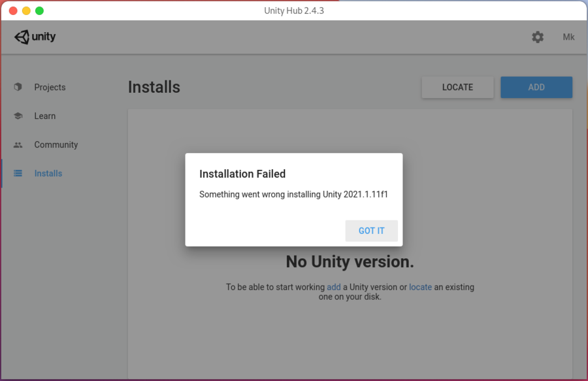This screenshot has height=381, width=588.
Task: Open the Mk account menu
Action: 568,37
